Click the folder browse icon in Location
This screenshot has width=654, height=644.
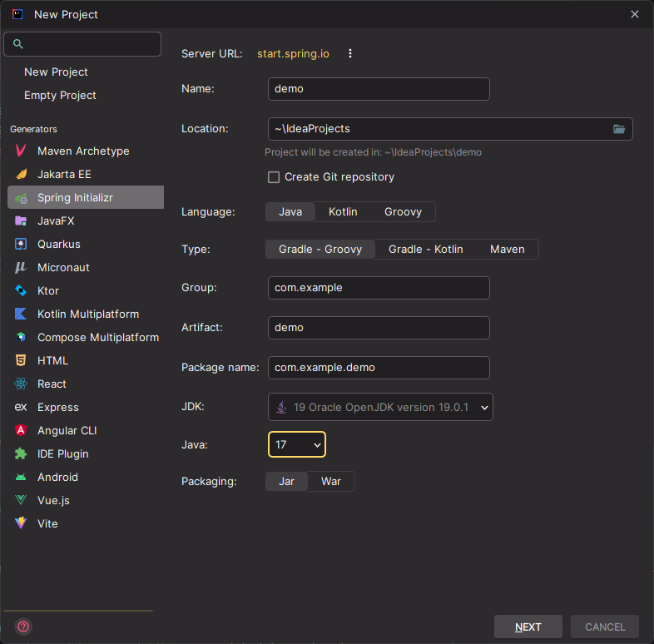[619, 129]
